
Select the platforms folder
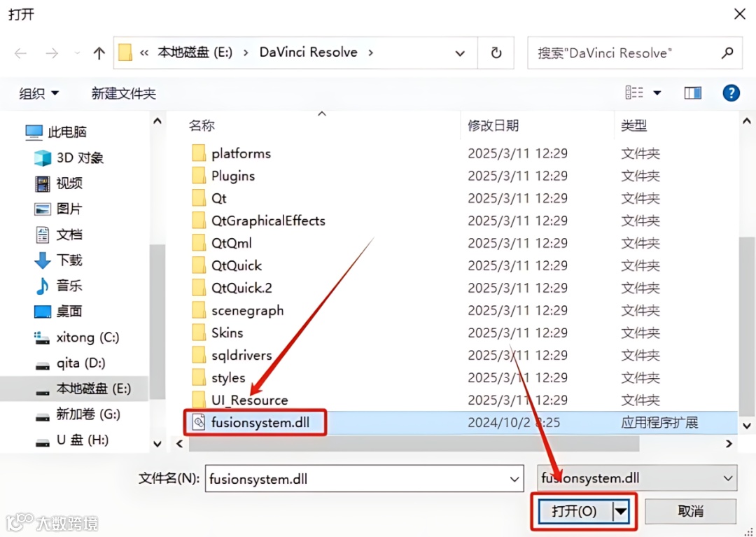point(241,153)
